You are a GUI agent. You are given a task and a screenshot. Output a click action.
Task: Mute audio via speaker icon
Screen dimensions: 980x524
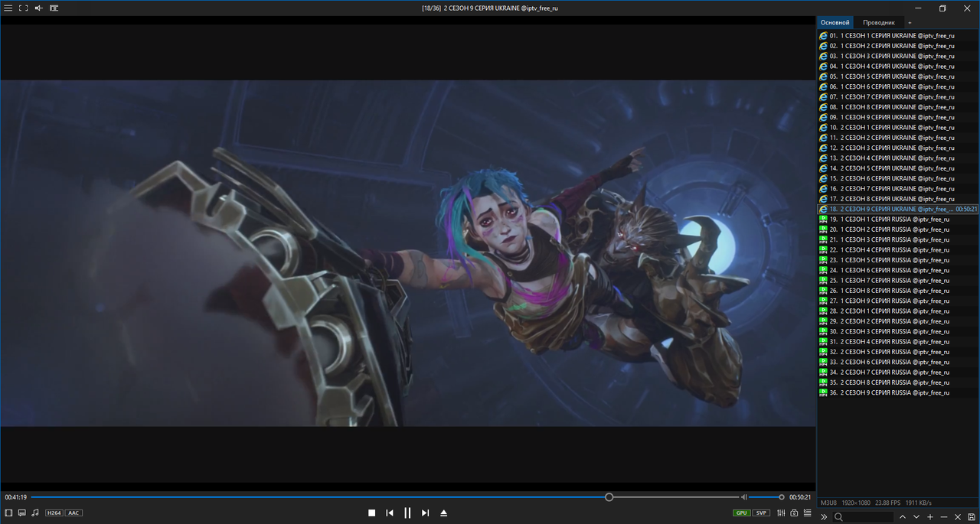[x=743, y=497]
